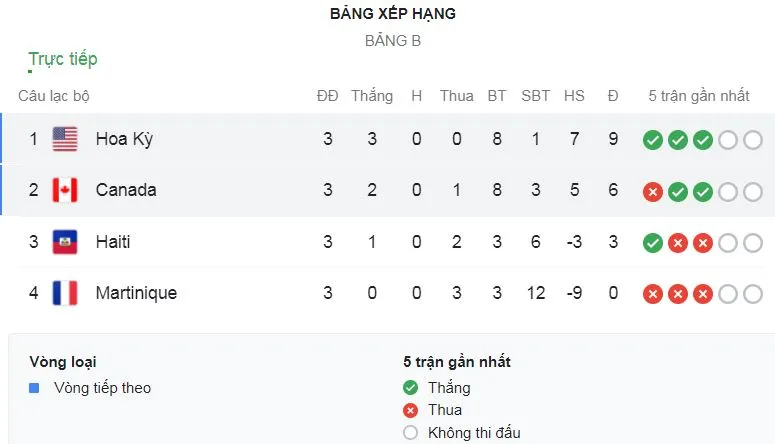Open the Martinique team link

coord(136,293)
